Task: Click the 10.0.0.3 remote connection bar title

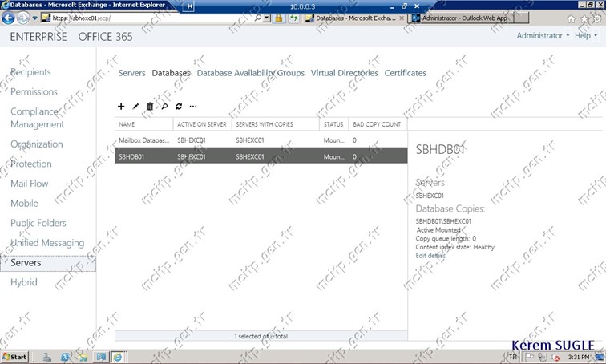Action: [303, 6]
